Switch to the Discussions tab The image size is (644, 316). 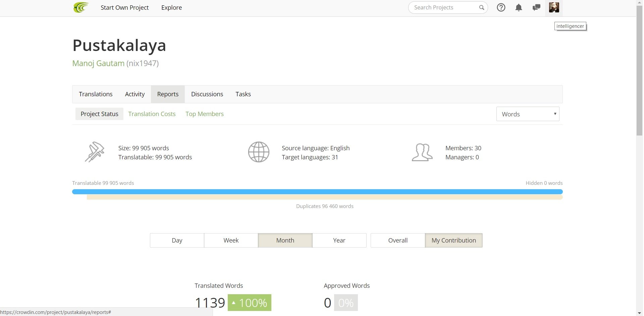(207, 94)
